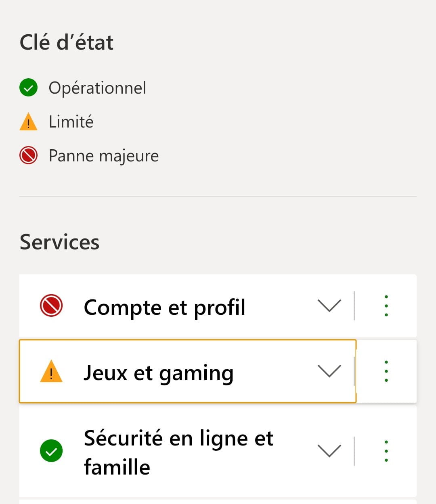The width and height of the screenshot is (436, 504).
Task: Click the red Panne majeure icon in the key
Action: point(28,156)
